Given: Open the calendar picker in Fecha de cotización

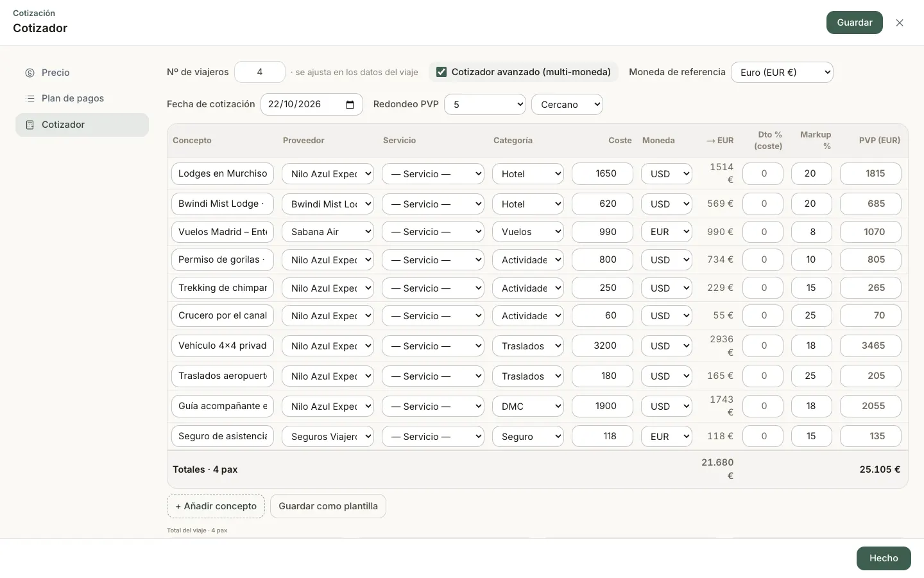Looking at the screenshot, I should point(350,105).
